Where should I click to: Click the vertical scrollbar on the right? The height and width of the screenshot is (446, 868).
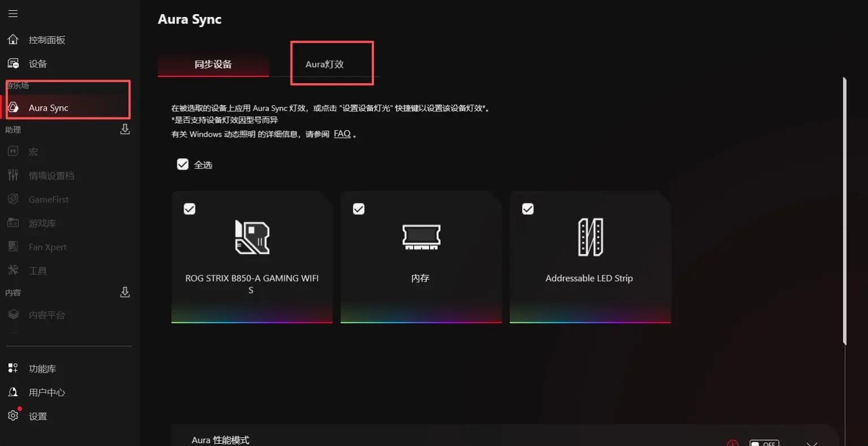pyautogui.click(x=845, y=210)
